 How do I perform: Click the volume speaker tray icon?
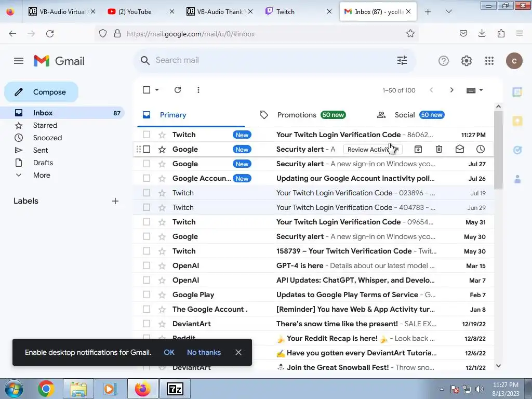[x=480, y=389]
